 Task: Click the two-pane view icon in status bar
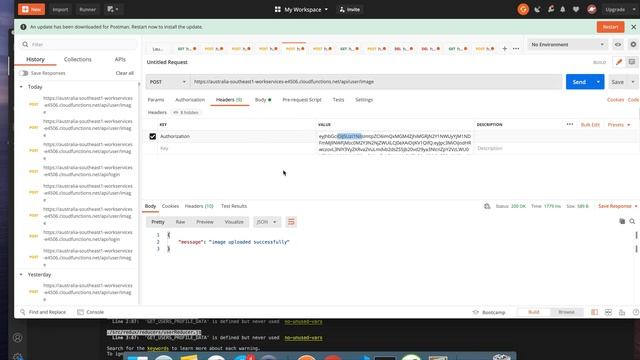pyautogui.click(x=608, y=312)
